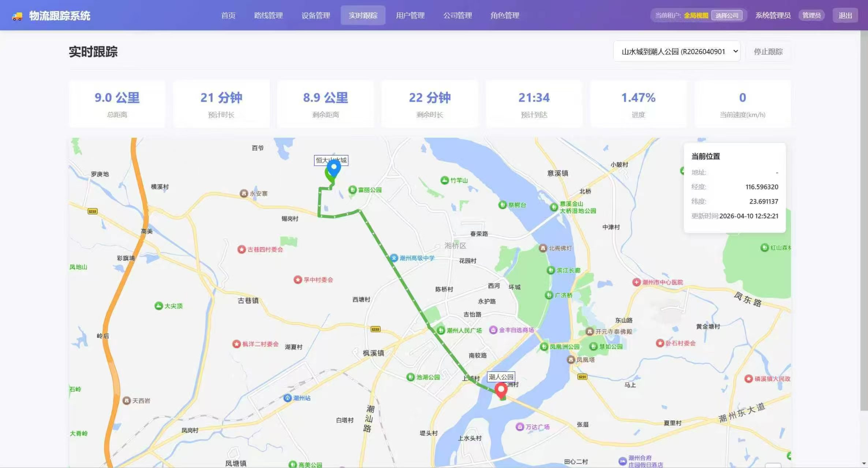This screenshot has width=868, height=468.
Task: Click the 开元寺泰佛殿 temple icon
Action: [590, 331]
